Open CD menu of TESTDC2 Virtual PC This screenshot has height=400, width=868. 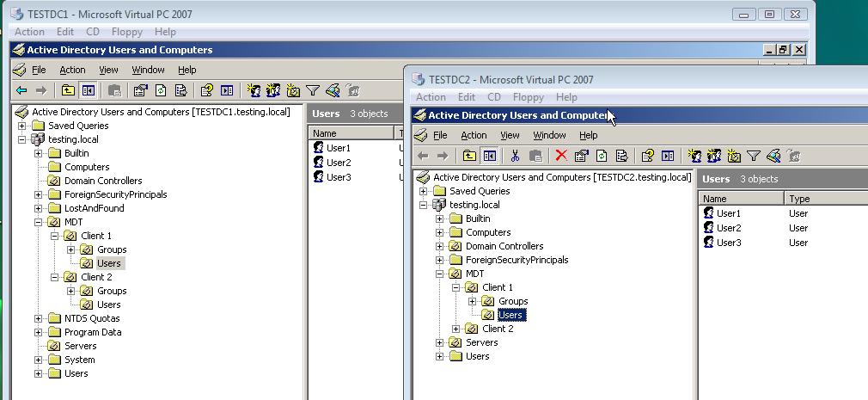pos(494,97)
